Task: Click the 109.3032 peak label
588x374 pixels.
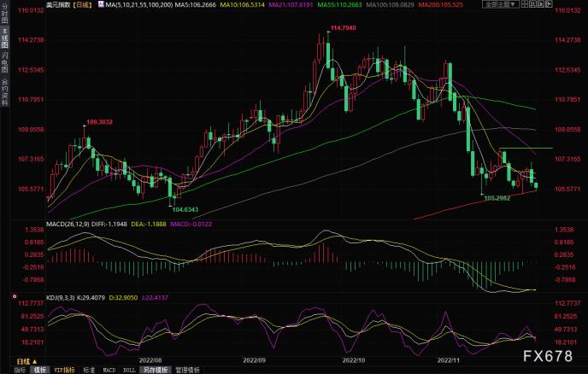Action: [99, 122]
